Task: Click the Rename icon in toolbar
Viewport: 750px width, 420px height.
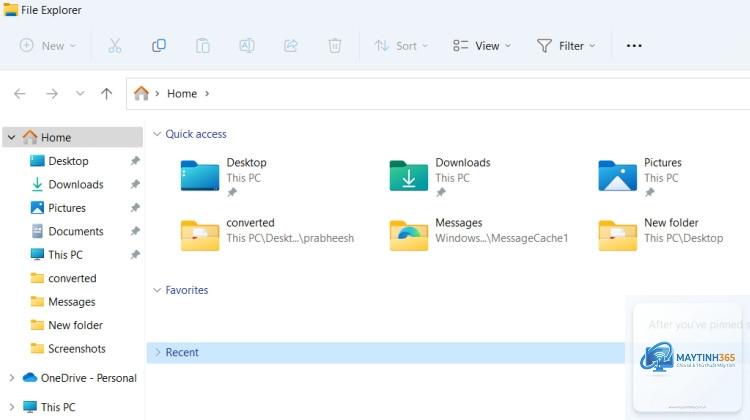Action: point(247,46)
